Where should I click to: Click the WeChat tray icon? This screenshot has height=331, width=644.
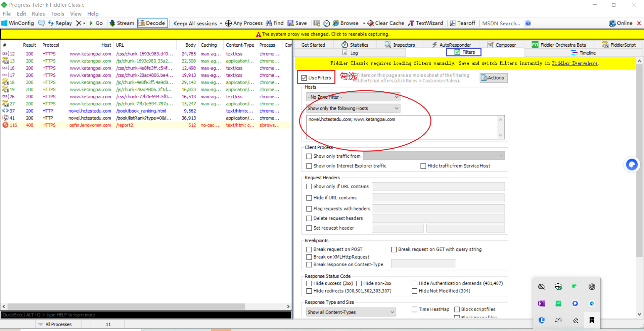coord(575,286)
